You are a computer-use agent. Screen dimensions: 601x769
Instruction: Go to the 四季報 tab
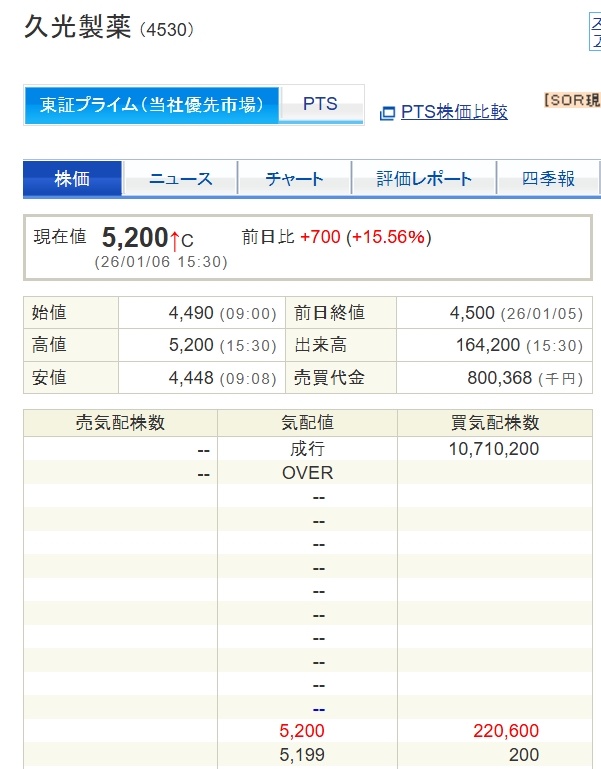tap(548, 179)
